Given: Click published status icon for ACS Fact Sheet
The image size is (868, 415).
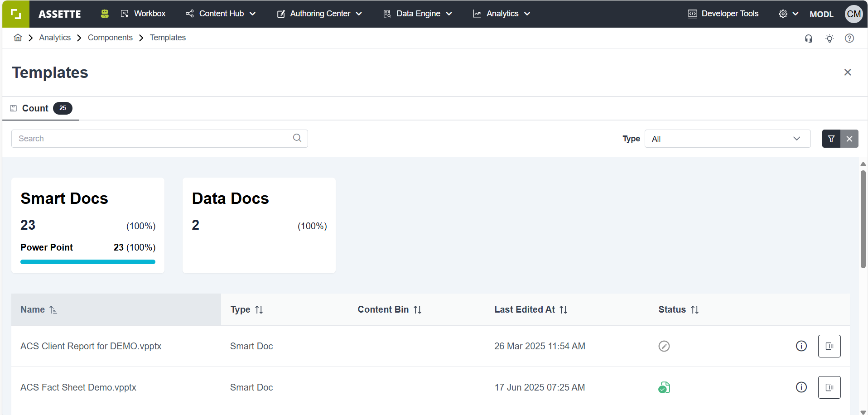Looking at the screenshot, I should point(664,387).
